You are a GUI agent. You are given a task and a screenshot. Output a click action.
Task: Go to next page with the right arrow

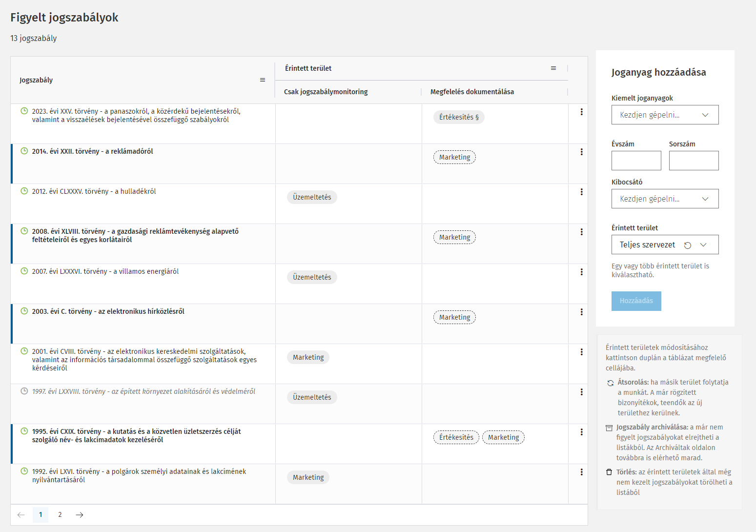pyautogui.click(x=80, y=515)
